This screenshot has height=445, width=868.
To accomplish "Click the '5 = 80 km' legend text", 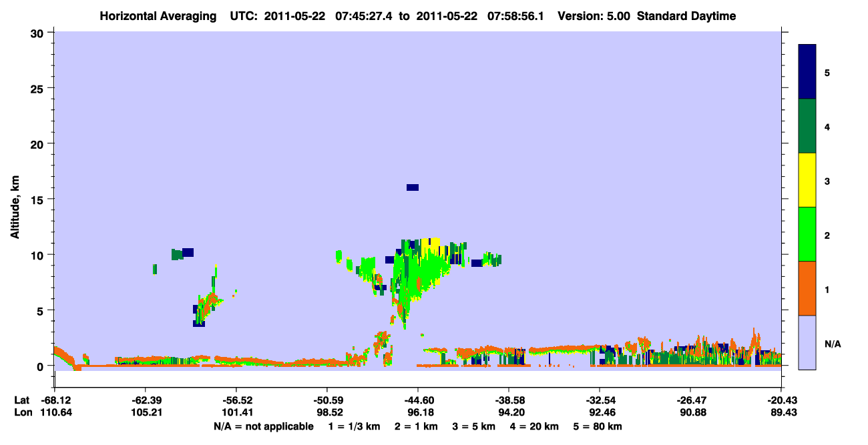I will (597, 426).
